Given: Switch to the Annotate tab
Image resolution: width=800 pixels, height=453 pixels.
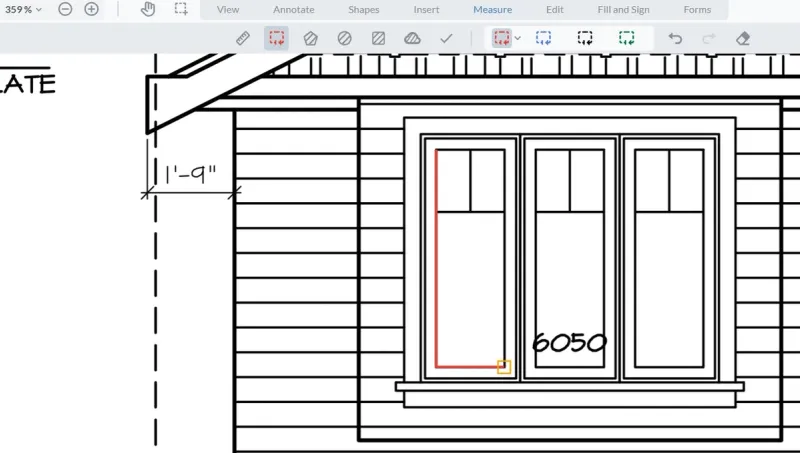Looking at the screenshot, I should pyautogui.click(x=293, y=10).
